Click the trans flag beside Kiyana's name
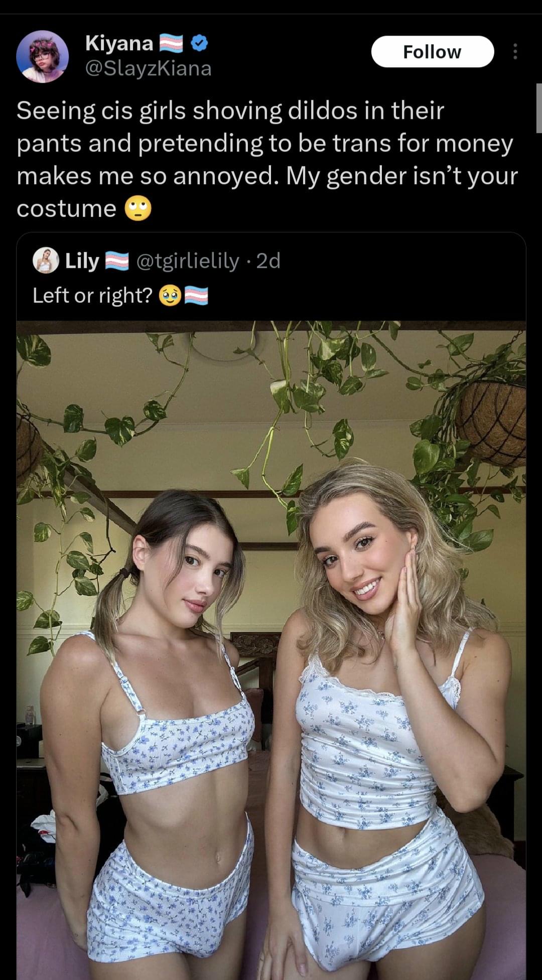Viewport: 542px width, 980px height. [171, 44]
